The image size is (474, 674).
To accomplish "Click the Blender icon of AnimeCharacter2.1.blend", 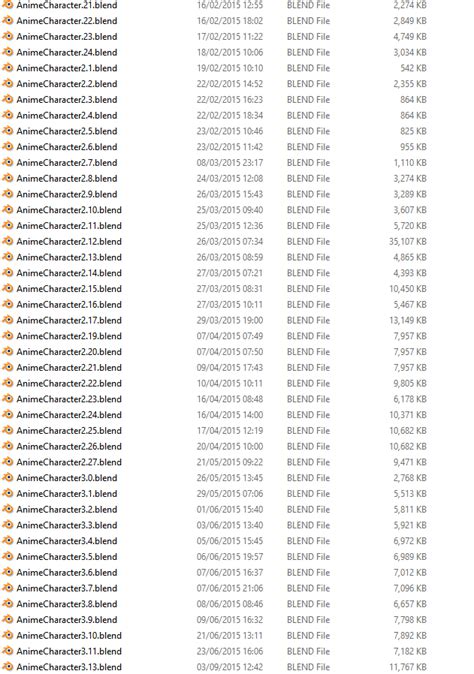I will point(7,68).
